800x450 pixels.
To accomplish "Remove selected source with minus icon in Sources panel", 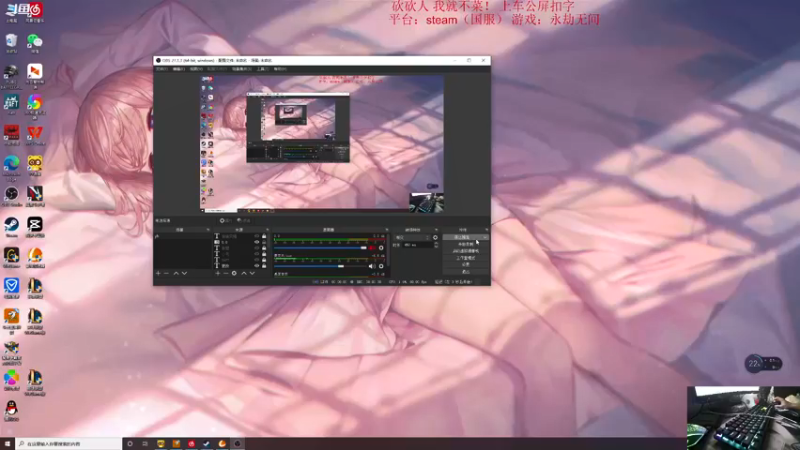I will coord(226,273).
